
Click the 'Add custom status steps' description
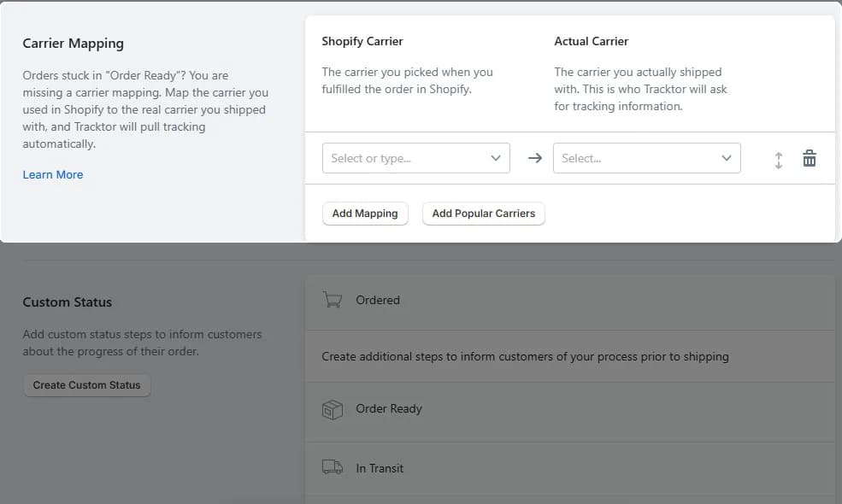tap(142, 343)
